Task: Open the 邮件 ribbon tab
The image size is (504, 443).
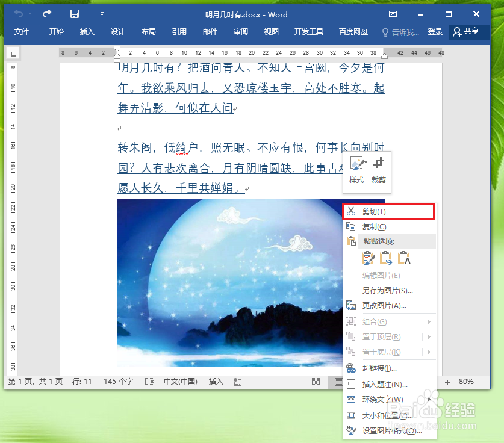Action: click(210, 32)
